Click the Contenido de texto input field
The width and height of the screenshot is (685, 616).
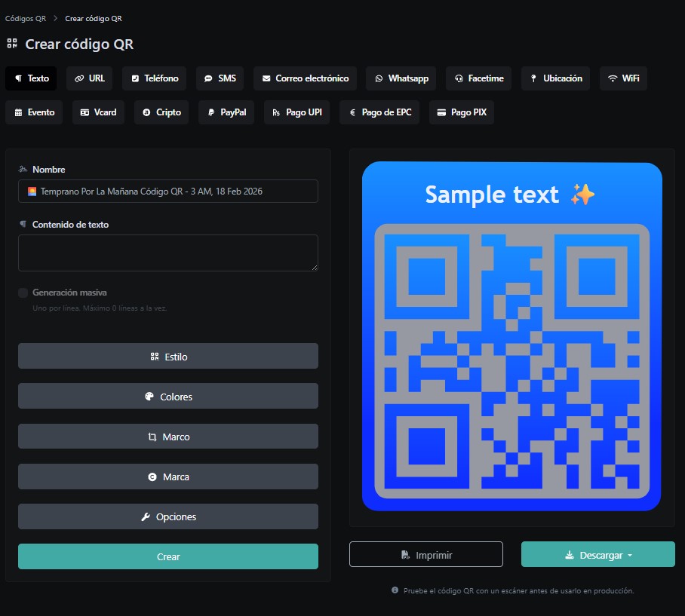coord(167,253)
